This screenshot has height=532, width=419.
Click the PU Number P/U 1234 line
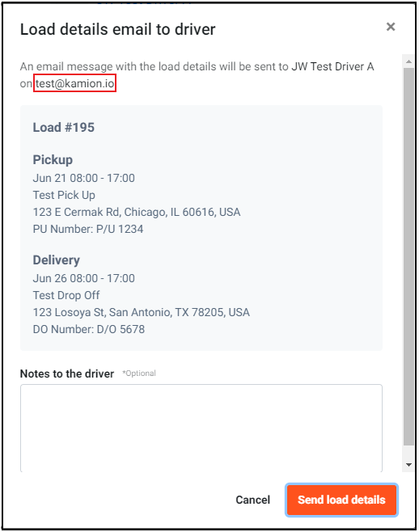88,229
